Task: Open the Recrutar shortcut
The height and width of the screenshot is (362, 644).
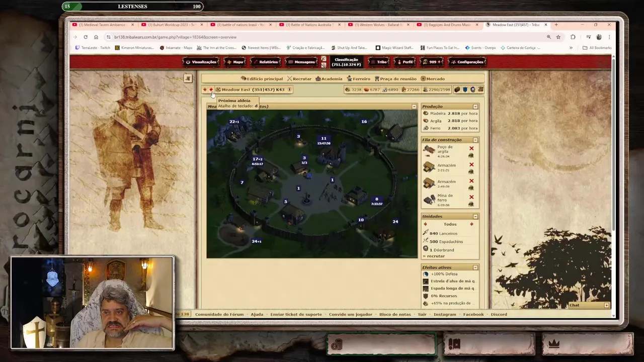Action: (x=299, y=78)
